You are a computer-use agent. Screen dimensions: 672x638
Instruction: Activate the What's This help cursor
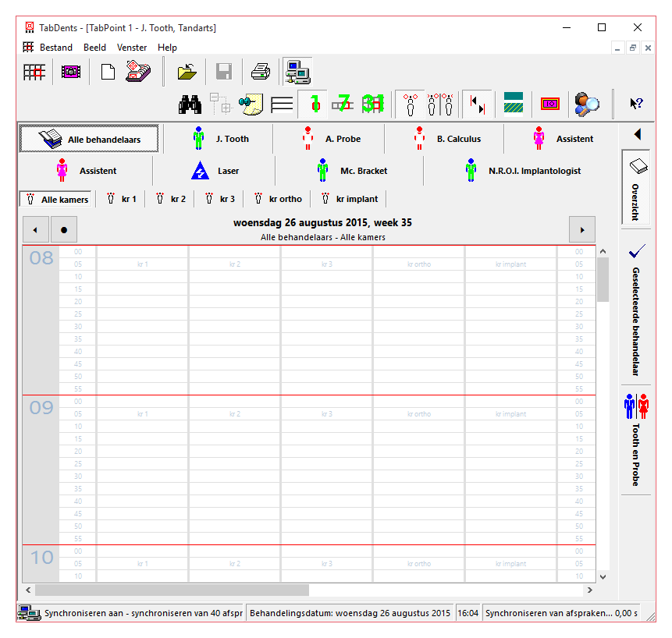636,103
